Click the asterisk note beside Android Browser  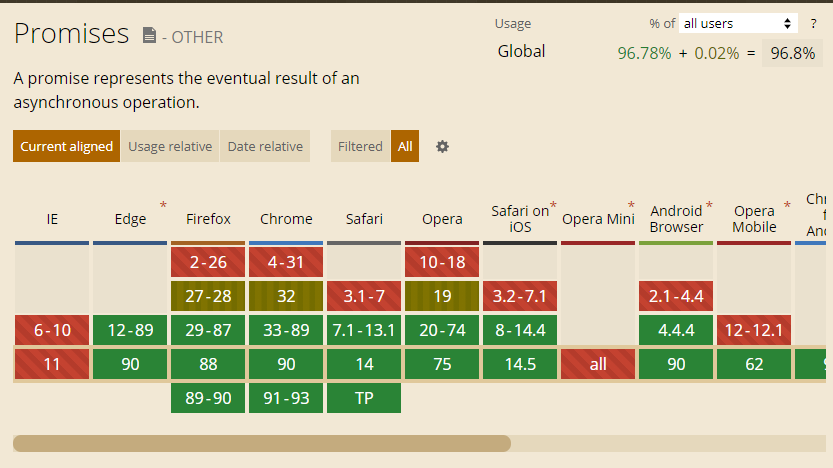[x=709, y=205]
